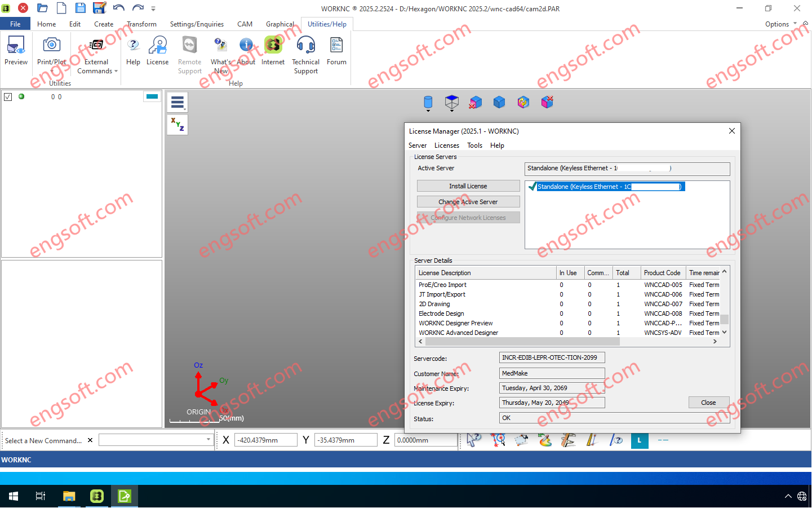Screen dimensions: 812x508
Task: Click the Y coordinate input field
Action: pos(346,440)
